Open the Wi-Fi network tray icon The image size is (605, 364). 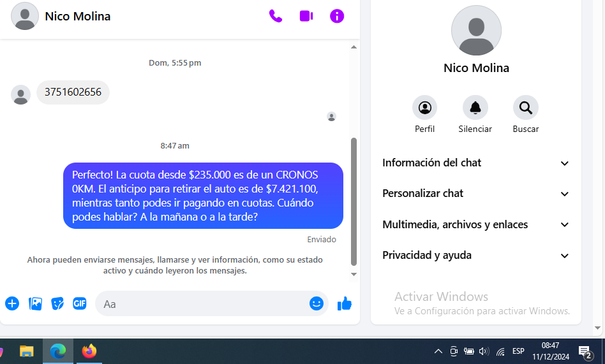[x=500, y=351]
